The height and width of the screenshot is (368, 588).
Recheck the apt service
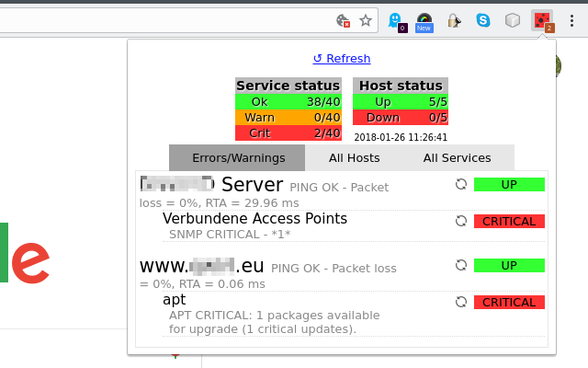461,302
